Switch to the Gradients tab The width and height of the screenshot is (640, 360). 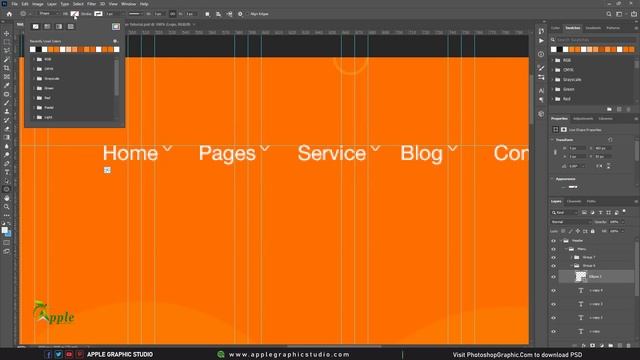(x=593, y=28)
